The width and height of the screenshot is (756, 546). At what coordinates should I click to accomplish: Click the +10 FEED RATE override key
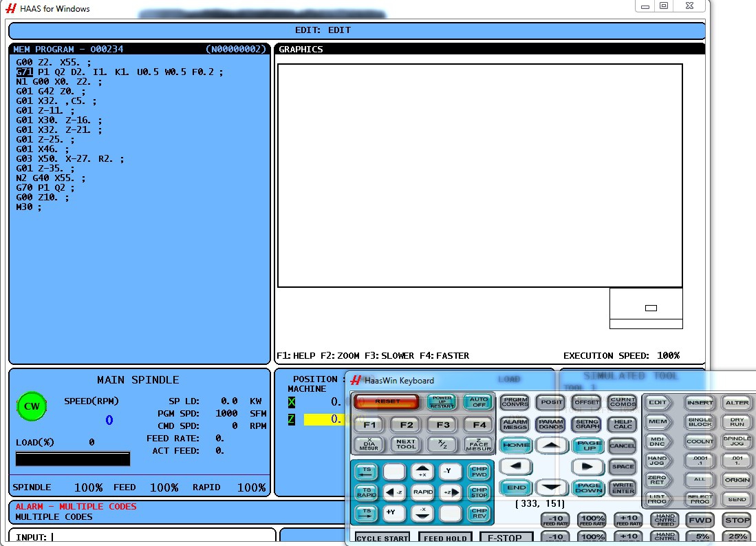tap(629, 520)
